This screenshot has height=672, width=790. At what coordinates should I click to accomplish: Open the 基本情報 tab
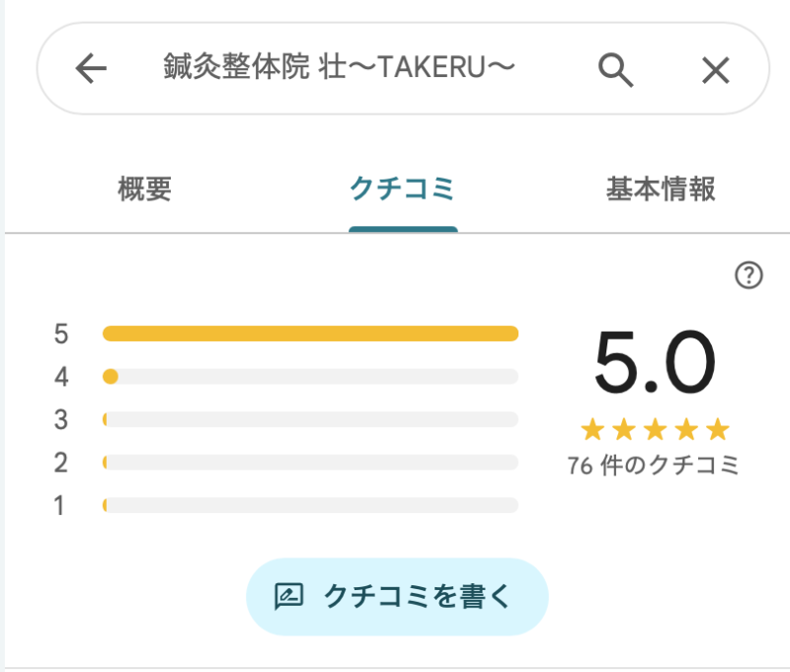(x=660, y=189)
